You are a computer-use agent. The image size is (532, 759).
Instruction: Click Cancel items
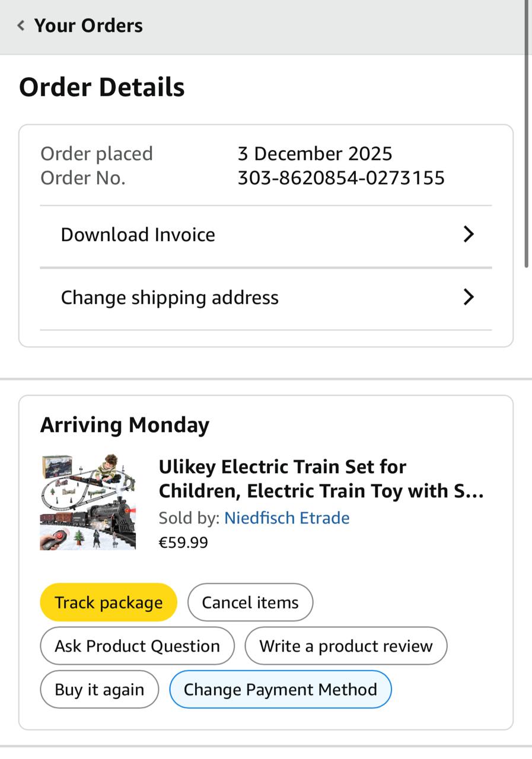(x=250, y=602)
